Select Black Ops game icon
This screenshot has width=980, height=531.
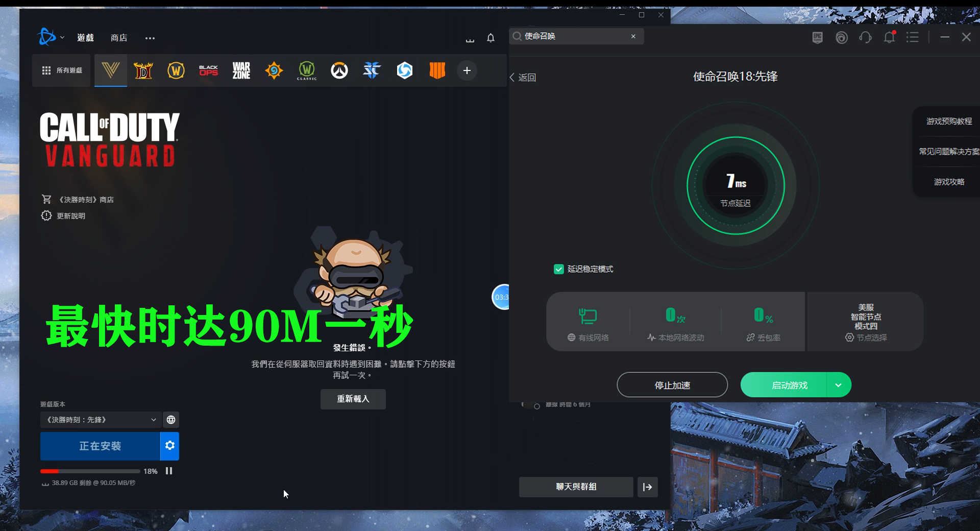[x=209, y=70]
